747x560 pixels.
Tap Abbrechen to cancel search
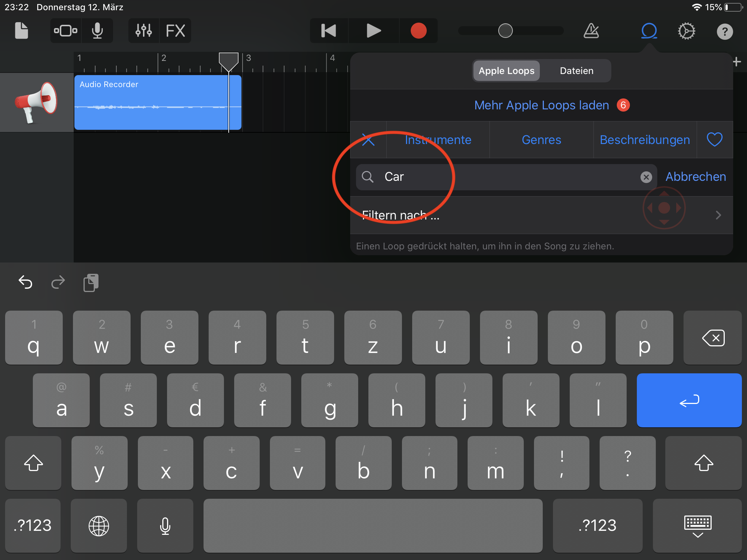coord(696,177)
